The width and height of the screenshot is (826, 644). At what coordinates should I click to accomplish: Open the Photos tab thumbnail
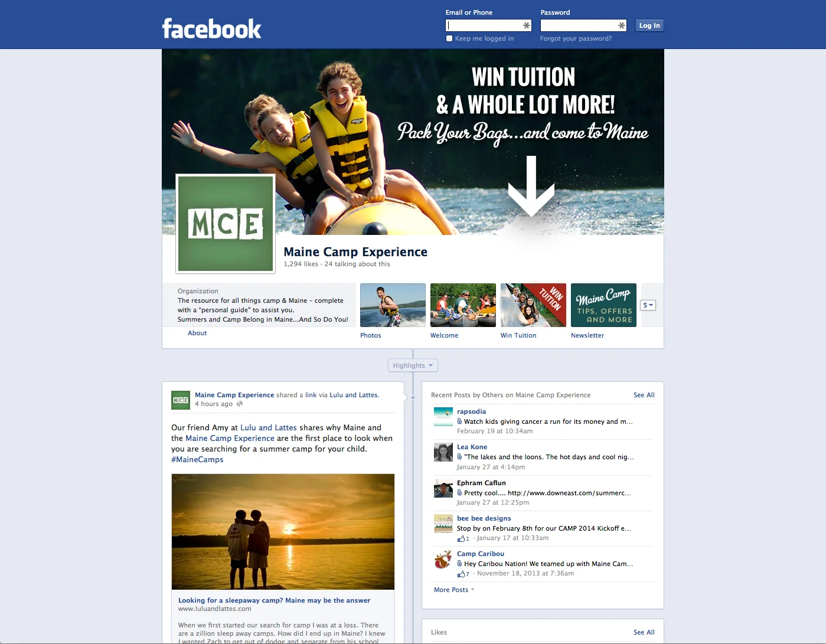pyautogui.click(x=393, y=305)
